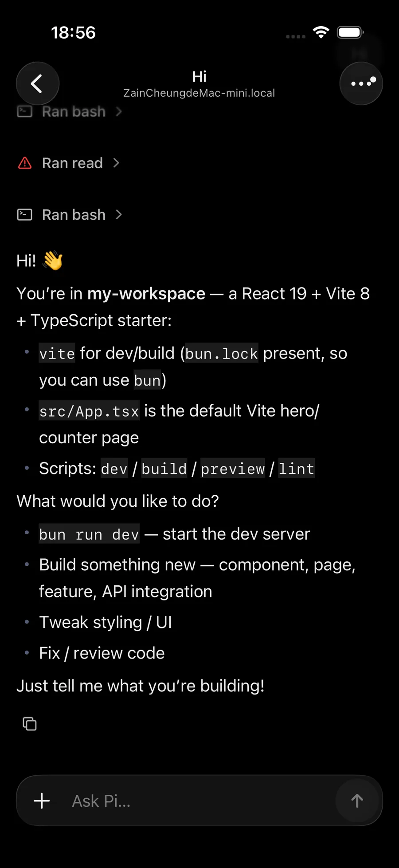The height and width of the screenshot is (868, 399).
Task: Tap the terminal icon beside lower Ran bash
Action: (25, 215)
